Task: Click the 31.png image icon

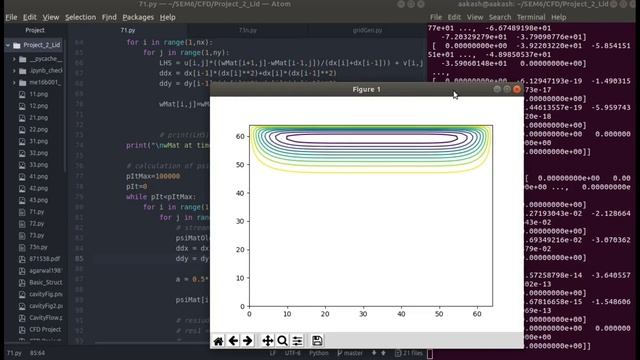Action: pyautogui.click(x=22, y=142)
